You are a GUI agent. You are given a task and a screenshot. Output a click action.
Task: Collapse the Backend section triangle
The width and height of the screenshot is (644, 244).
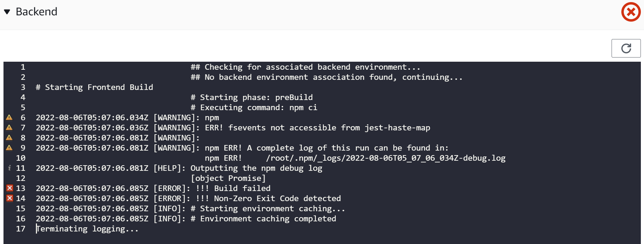pyautogui.click(x=7, y=12)
